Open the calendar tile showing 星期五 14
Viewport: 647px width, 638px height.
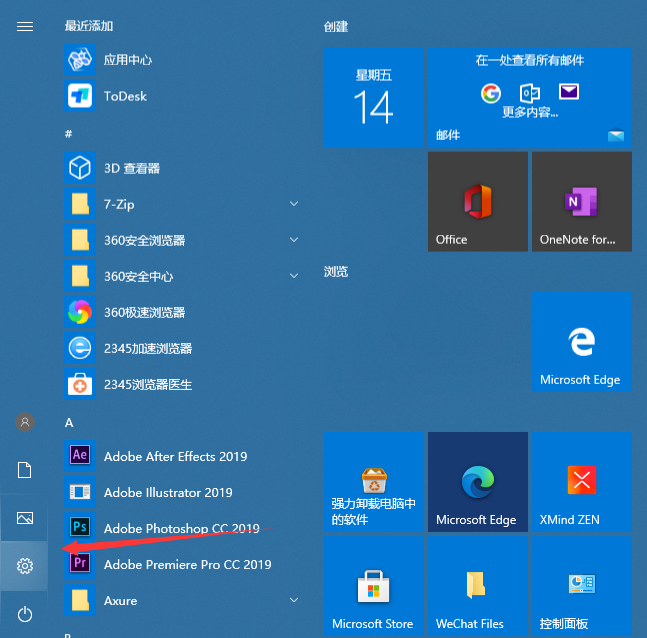tap(374, 97)
